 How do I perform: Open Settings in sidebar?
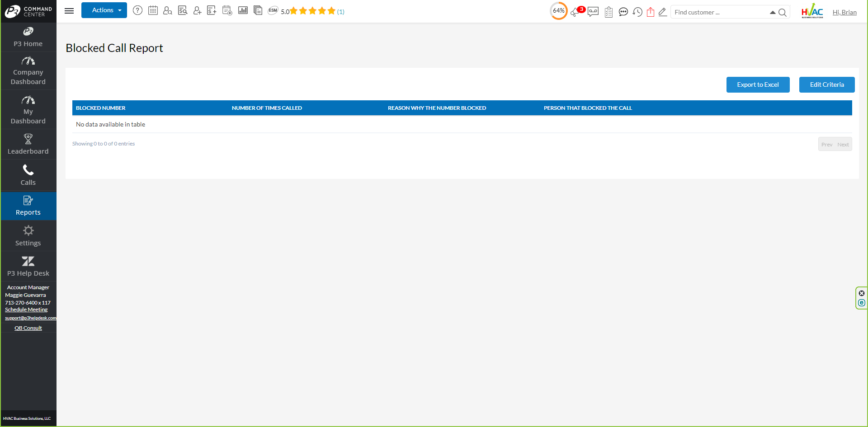28,236
